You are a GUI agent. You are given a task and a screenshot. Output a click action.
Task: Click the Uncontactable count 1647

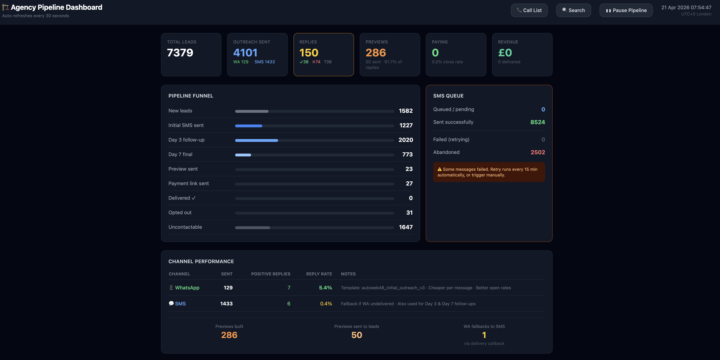point(406,227)
